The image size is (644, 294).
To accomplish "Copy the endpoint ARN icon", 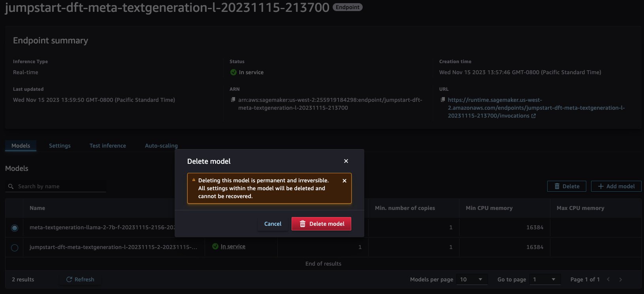I will [x=233, y=100].
